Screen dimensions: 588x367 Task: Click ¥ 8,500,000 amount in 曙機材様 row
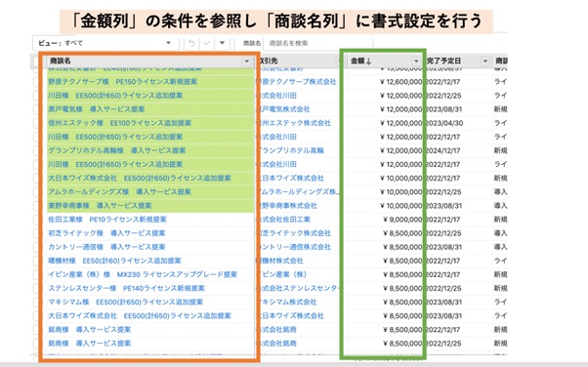tap(402, 261)
